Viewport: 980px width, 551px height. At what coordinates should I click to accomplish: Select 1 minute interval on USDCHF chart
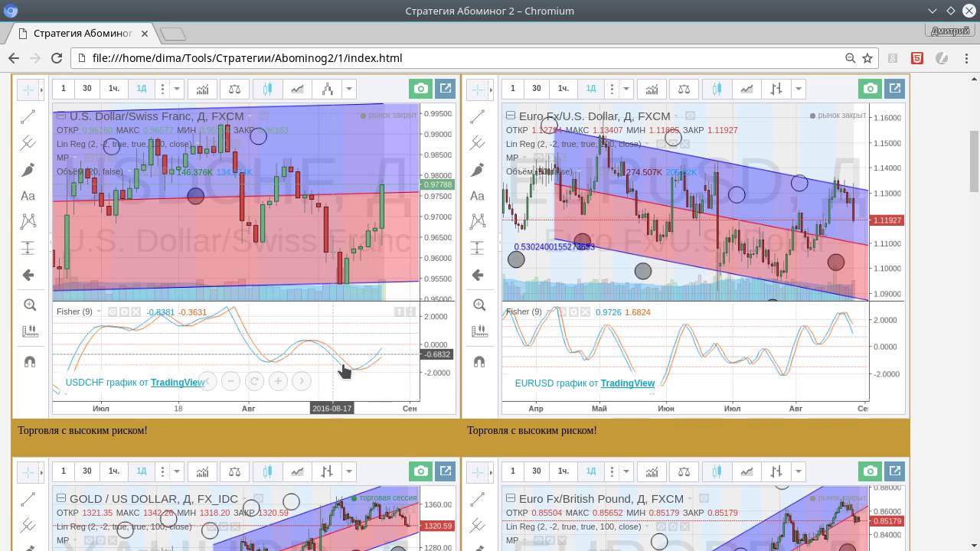[x=64, y=89]
